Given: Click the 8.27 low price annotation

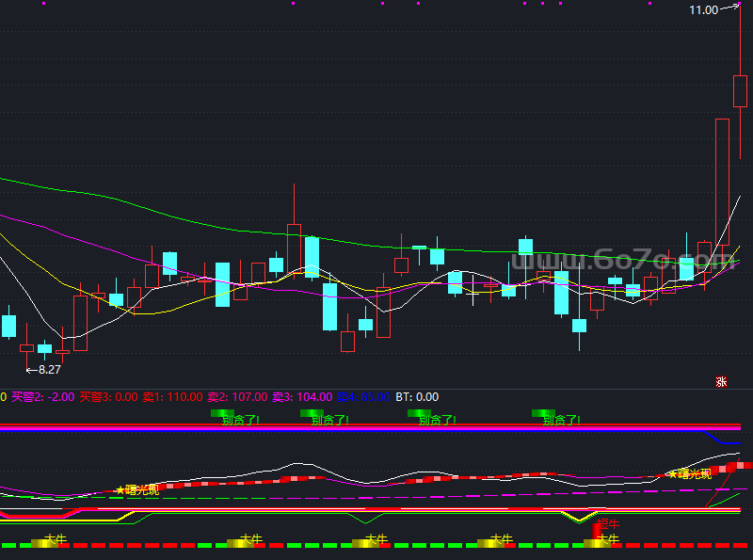Looking at the screenshot, I should point(50,370).
